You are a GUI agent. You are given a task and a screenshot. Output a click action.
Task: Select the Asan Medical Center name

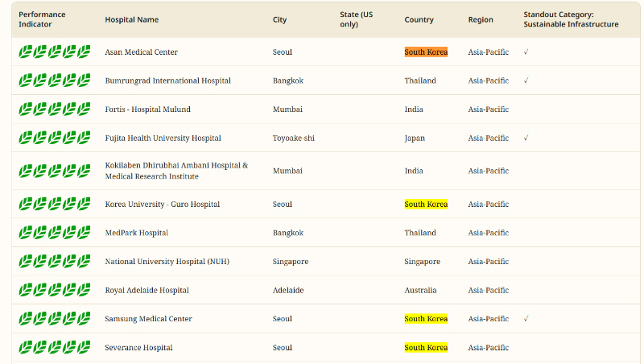click(142, 52)
